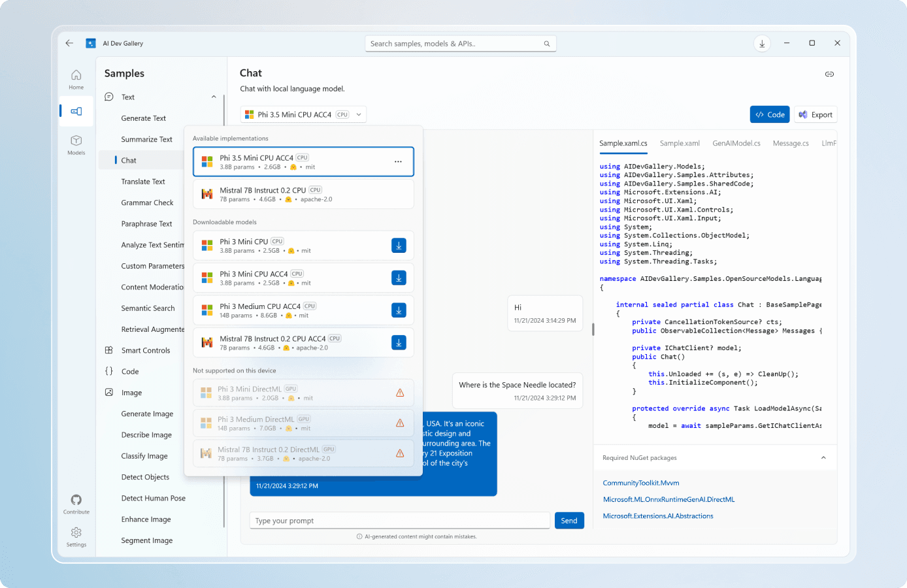
Task: Click the Type your prompt field
Action: point(399,521)
